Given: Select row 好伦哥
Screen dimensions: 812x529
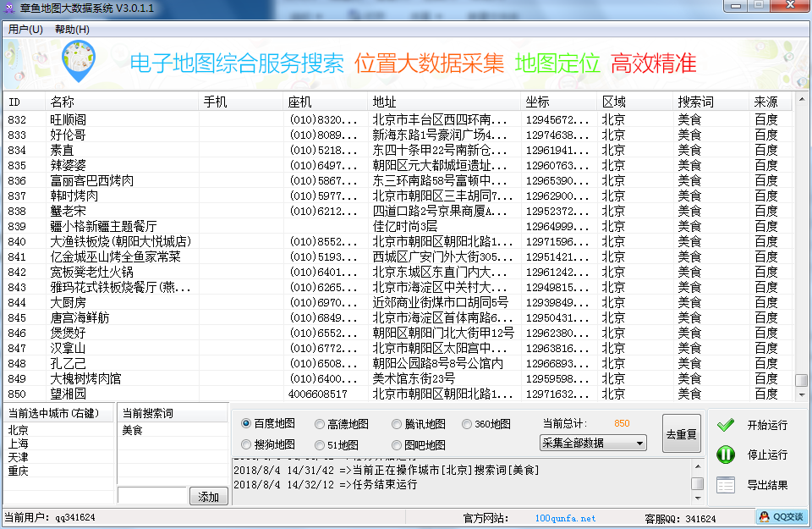Looking at the screenshot, I should [x=398, y=135].
